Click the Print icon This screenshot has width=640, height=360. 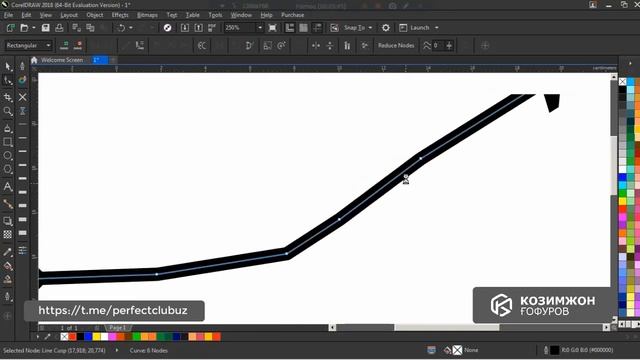[x=59, y=28]
